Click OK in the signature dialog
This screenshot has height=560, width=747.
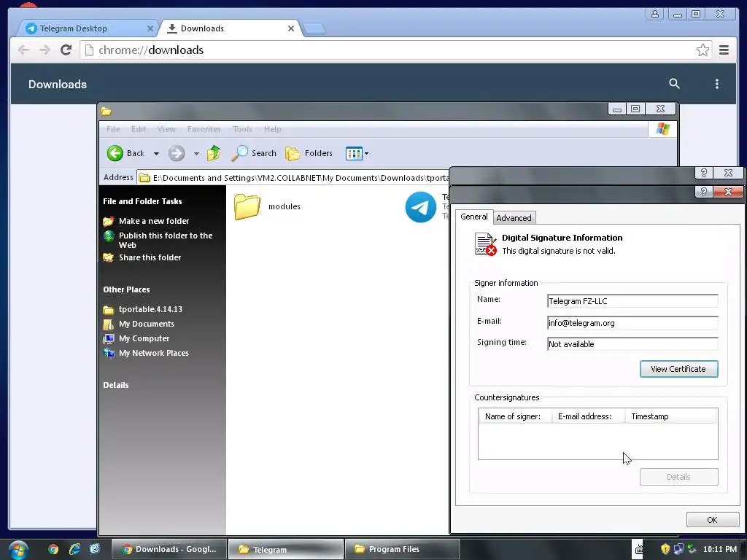pyautogui.click(x=712, y=519)
